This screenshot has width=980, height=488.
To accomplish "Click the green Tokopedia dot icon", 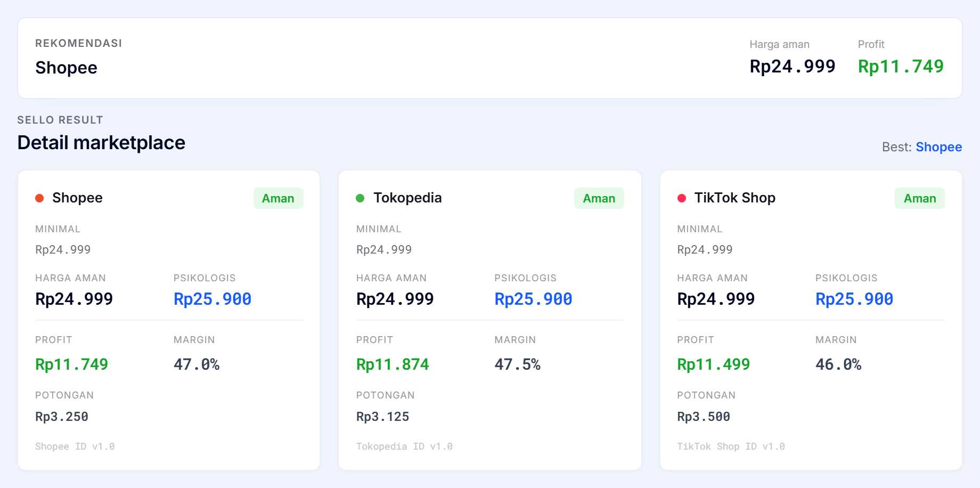I will pos(360,198).
